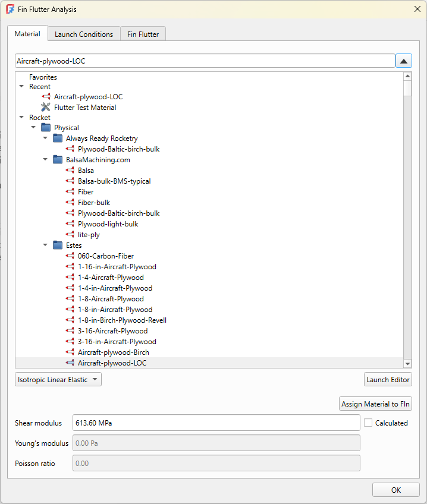Select the Balsa-bulk-BMS-typical material text
Viewport: 427px width, 504px height.
pyautogui.click(x=114, y=181)
